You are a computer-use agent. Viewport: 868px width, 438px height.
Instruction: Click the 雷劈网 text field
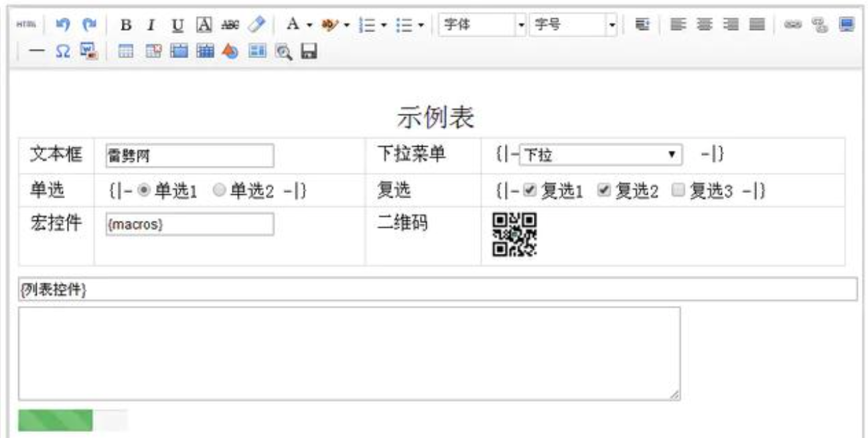[190, 155]
